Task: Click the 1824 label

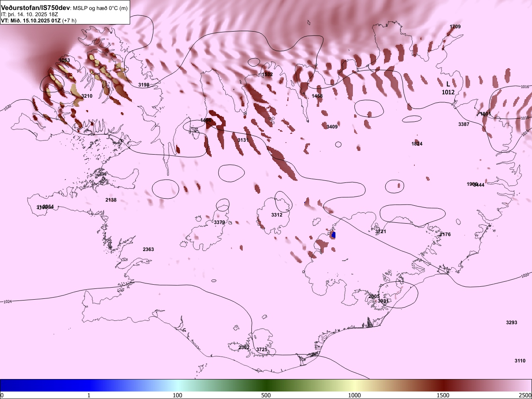Action: [417, 144]
